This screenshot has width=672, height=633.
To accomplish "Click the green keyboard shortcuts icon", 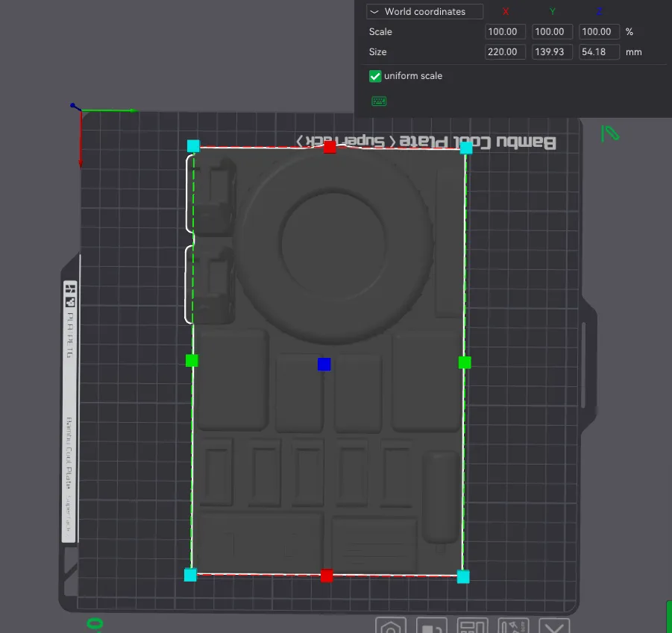I will 379,101.
